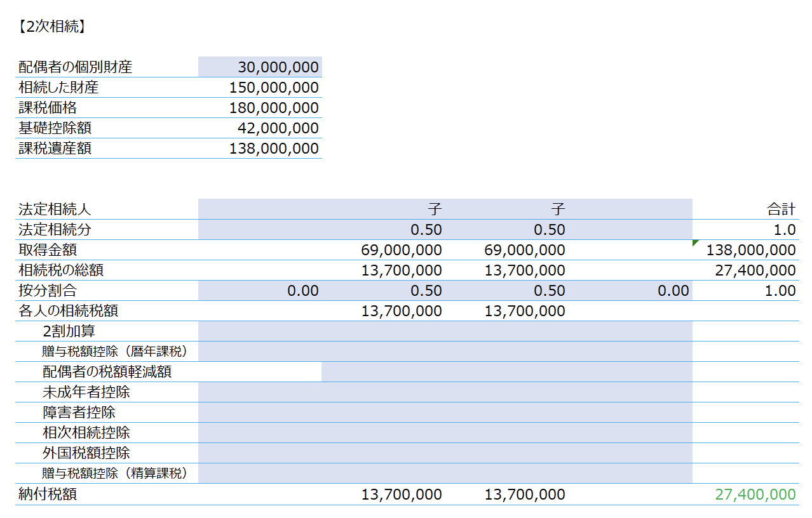Select the 配偶者の税額軽減額 row label

point(107,372)
